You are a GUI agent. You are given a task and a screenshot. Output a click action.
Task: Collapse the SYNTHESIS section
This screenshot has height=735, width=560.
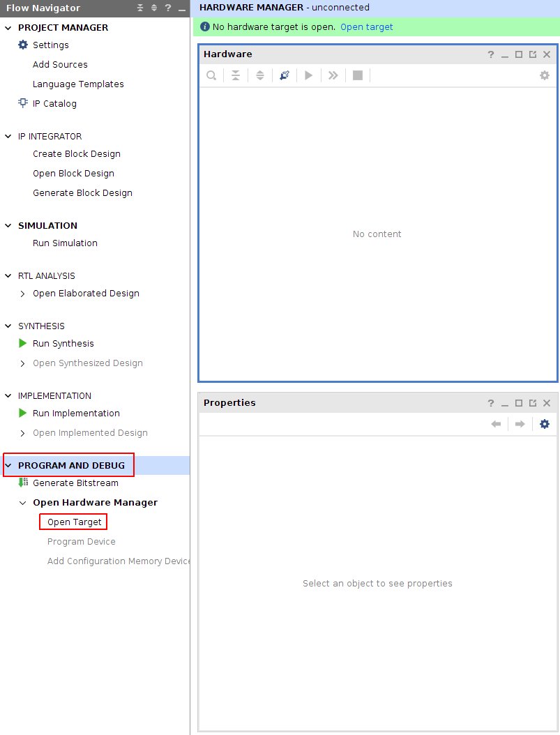coord(8,326)
